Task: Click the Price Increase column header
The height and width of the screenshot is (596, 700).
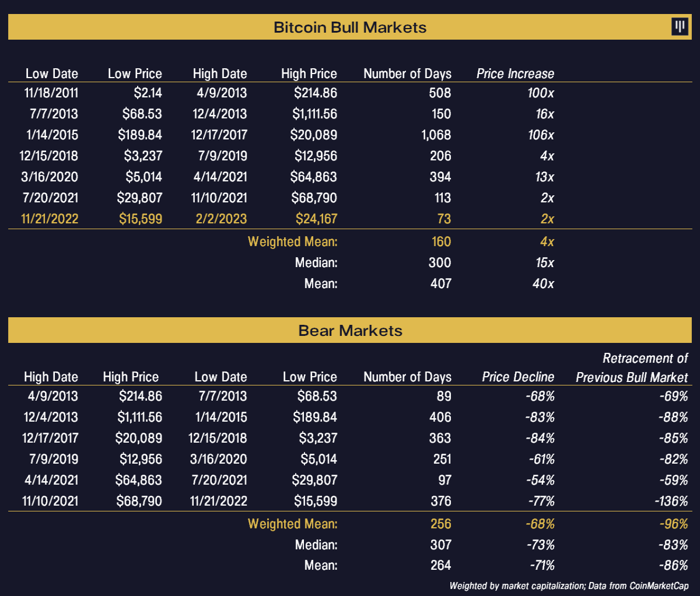Action: [x=515, y=73]
